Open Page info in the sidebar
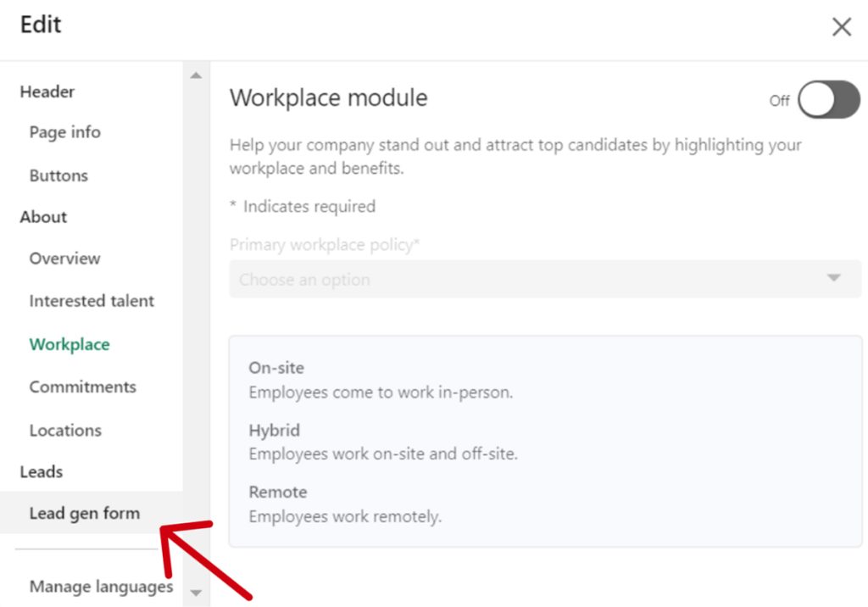This screenshot has width=868, height=607. (64, 132)
